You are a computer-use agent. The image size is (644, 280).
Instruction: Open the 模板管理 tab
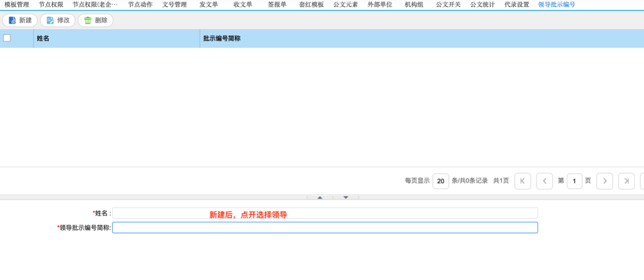pyautogui.click(x=17, y=5)
